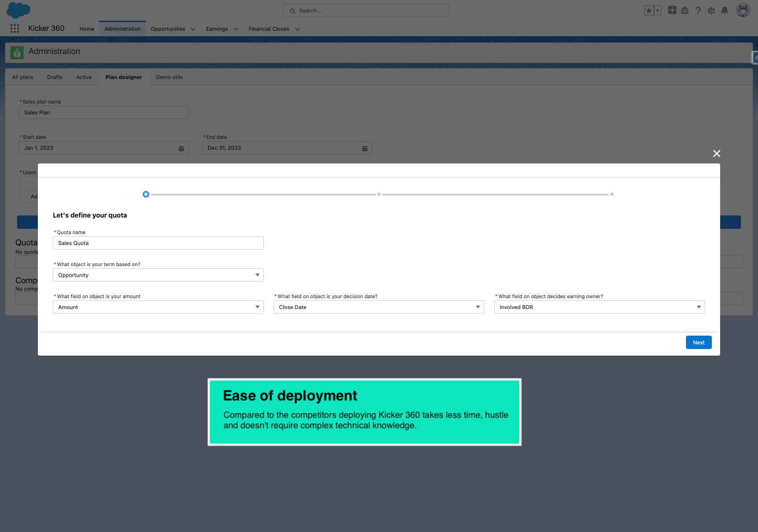Click the Administration page money bag icon
The height and width of the screenshot is (532, 758).
17,53
